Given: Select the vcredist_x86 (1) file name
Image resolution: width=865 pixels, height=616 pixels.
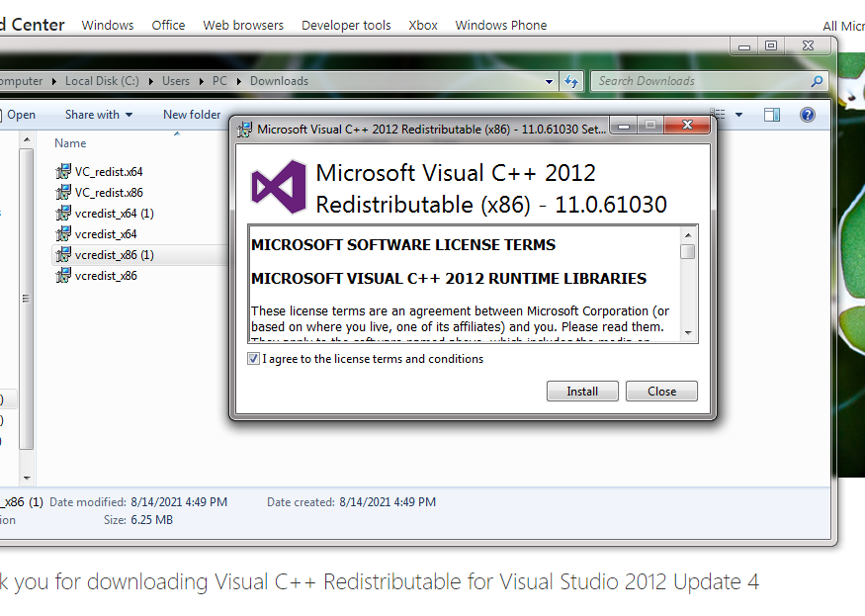Looking at the screenshot, I should point(115,255).
